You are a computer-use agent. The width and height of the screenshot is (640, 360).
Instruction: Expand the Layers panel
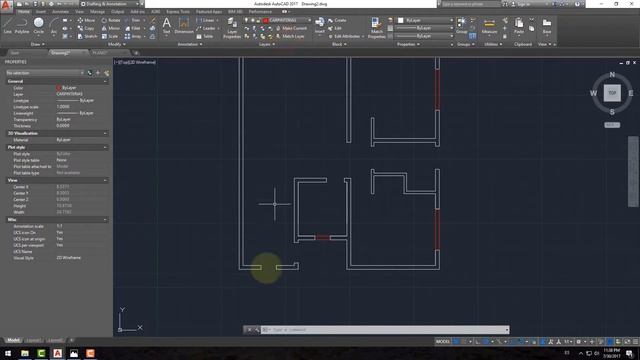click(267, 44)
